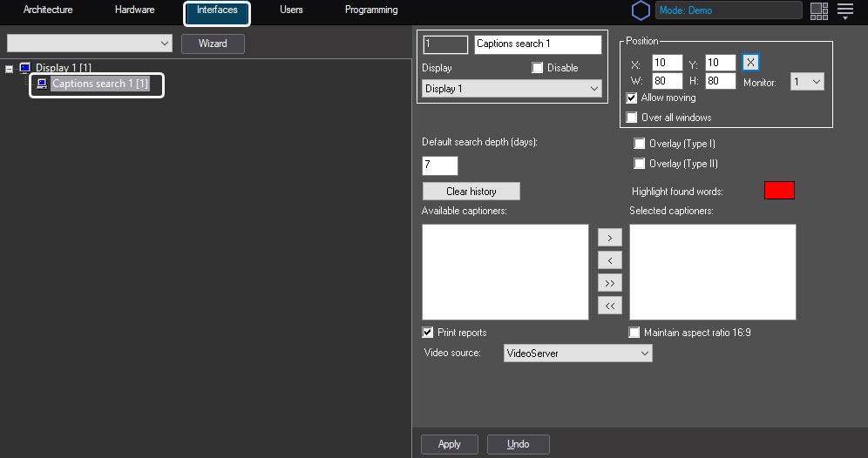The width and height of the screenshot is (868, 458).
Task: Click the Y position field
Action: [721, 63]
